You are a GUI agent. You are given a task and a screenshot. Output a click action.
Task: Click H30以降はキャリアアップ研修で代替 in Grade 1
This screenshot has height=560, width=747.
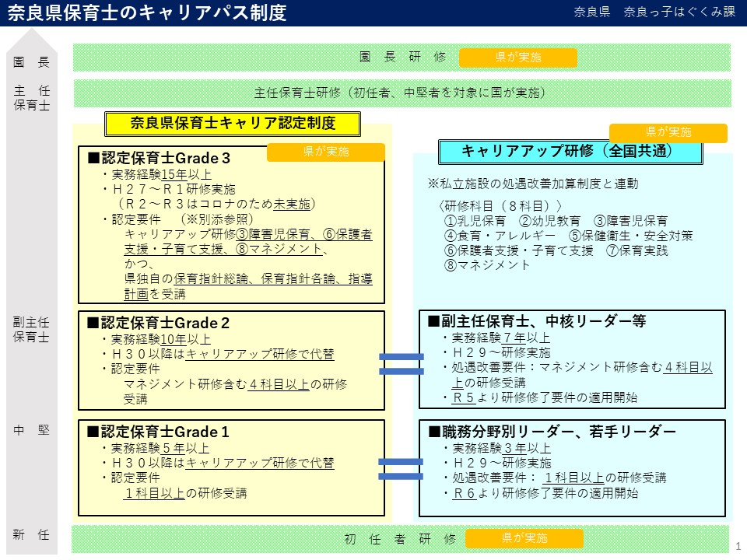tap(223, 464)
